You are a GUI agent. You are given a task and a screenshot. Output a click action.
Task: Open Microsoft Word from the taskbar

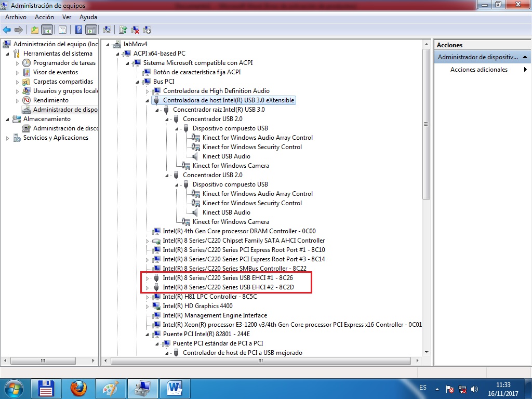175,388
